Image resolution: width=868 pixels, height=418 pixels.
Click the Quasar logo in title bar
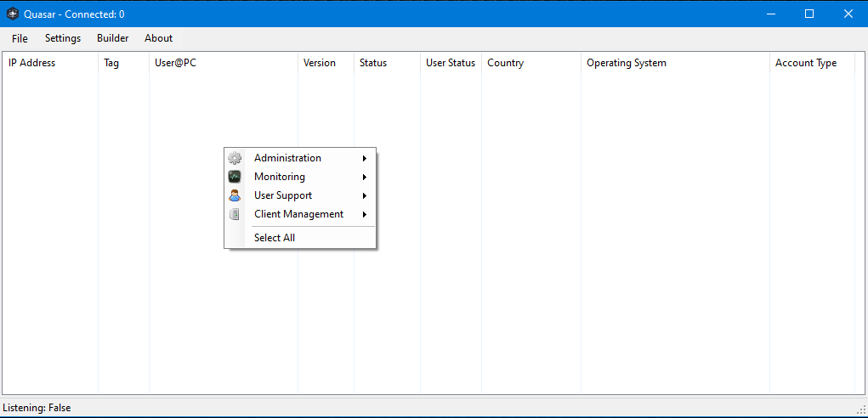tap(12, 14)
